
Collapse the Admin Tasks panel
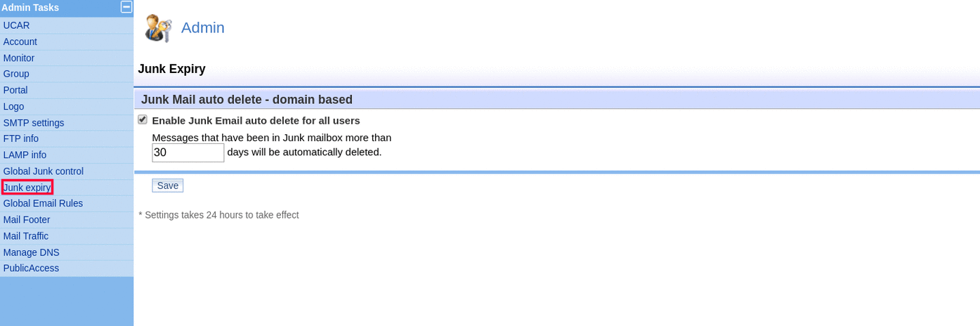pos(126,8)
